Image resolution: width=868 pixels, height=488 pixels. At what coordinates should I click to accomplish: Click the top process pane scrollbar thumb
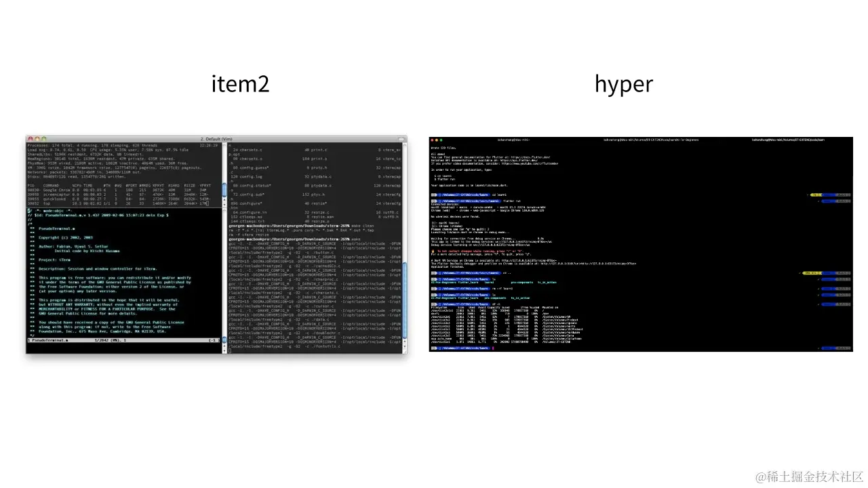tap(224, 190)
